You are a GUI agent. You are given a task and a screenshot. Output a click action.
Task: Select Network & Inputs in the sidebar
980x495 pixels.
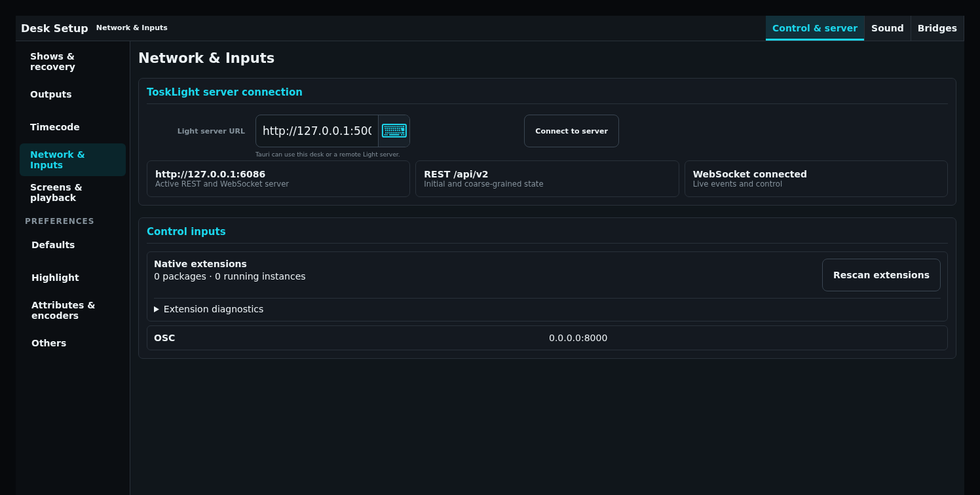(x=73, y=160)
